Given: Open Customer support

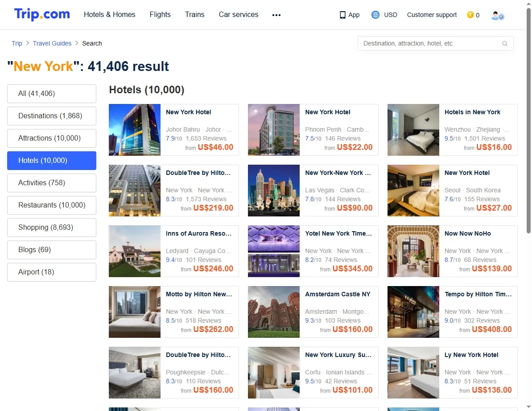Looking at the screenshot, I should 432,15.
